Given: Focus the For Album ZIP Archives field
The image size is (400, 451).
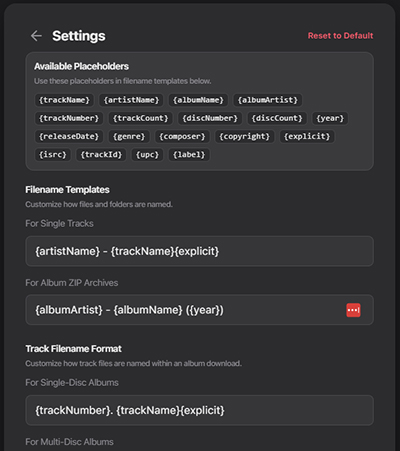Looking at the screenshot, I should [x=199, y=310].
